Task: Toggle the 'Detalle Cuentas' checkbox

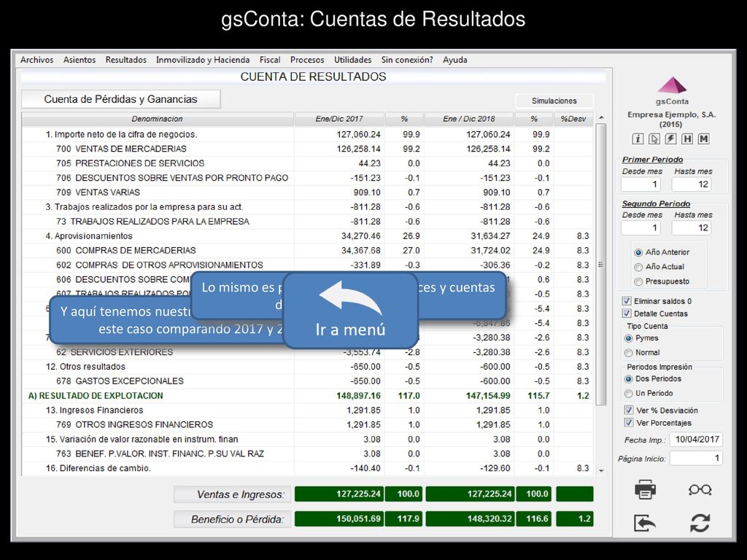Action: point(627,314)
